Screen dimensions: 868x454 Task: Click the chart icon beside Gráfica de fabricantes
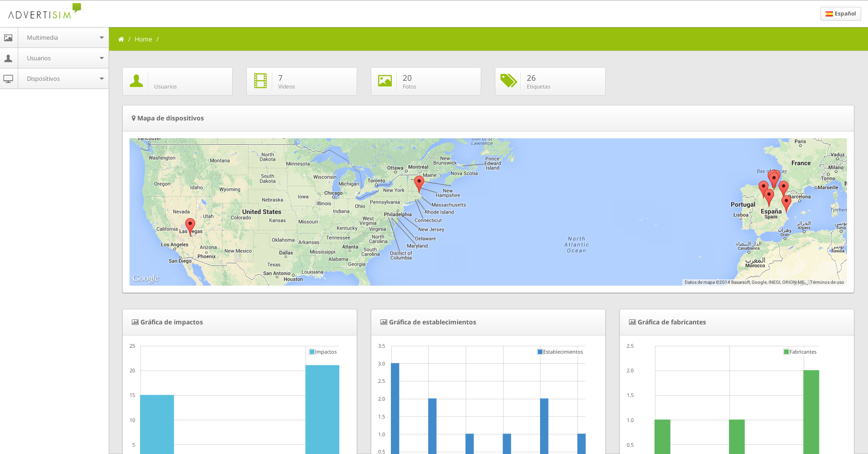[x=632, y=322]
